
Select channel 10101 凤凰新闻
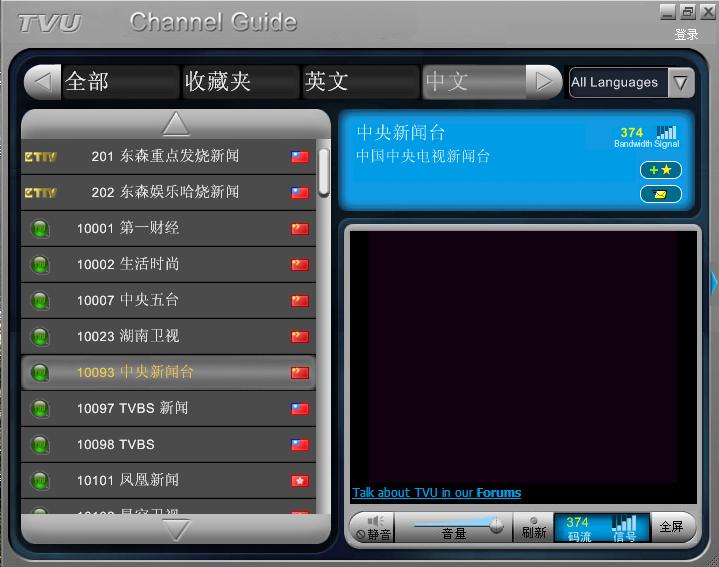pyautogui.click(x=168, y=480)
